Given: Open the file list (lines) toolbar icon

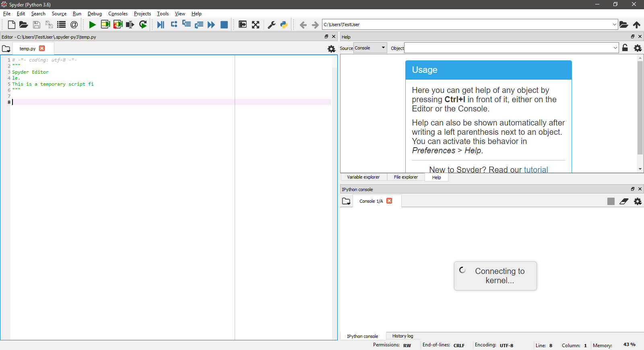Looking at the screenshot, I should pos(61,25).
